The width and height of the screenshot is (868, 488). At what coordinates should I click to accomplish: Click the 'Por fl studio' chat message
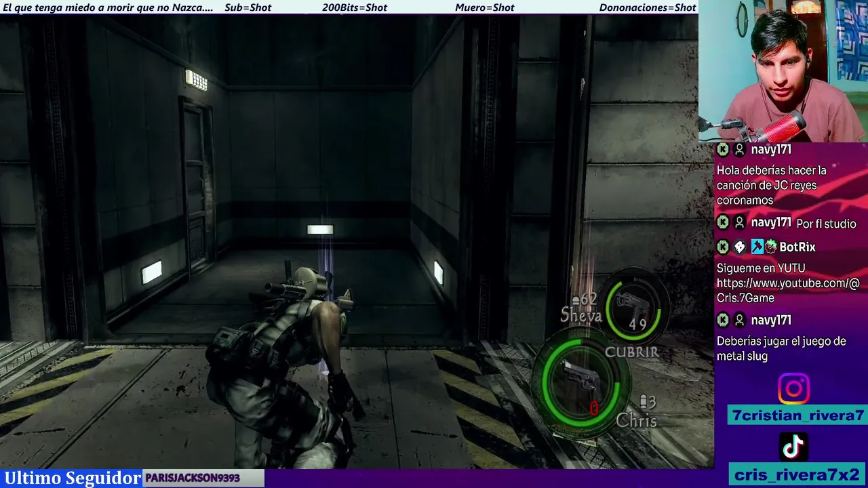[826, 224]
